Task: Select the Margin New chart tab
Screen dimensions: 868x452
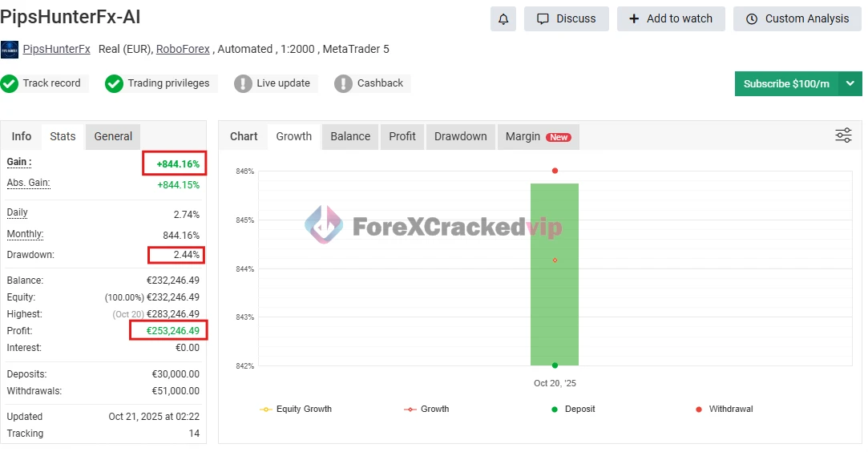Action: [x=538, y=136]
